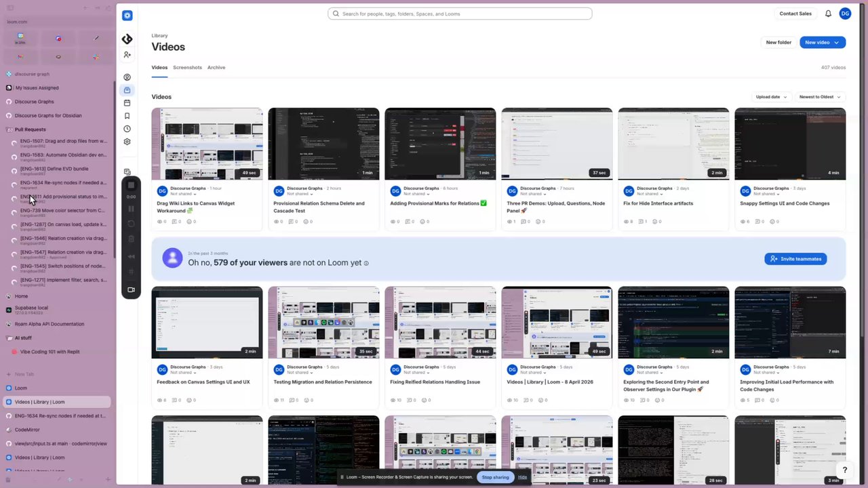Click the Stop sharing button
868x488 pixels.
495,477
